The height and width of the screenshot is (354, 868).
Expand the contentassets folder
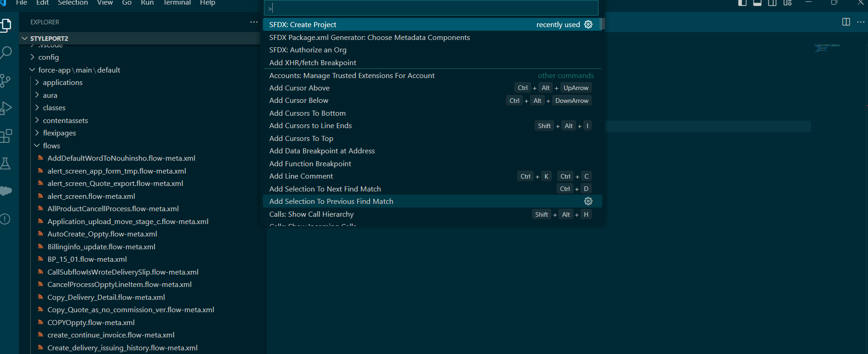click(140, 120)
